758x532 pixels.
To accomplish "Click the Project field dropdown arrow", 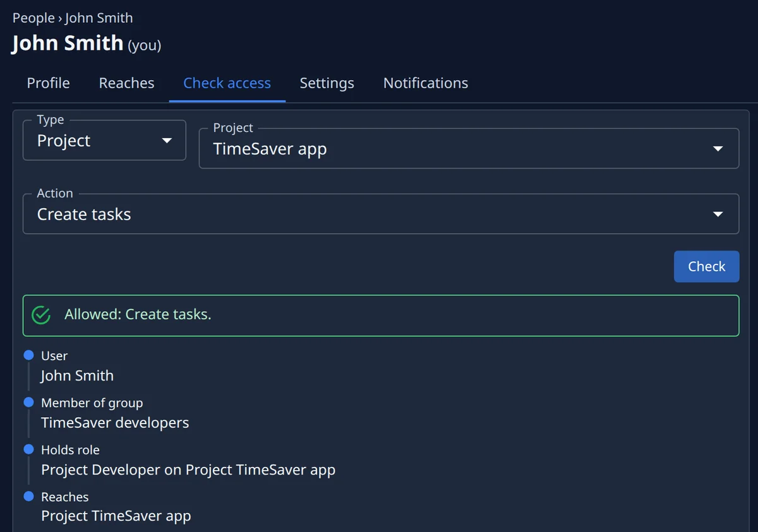I will click(x=718, y=149).
